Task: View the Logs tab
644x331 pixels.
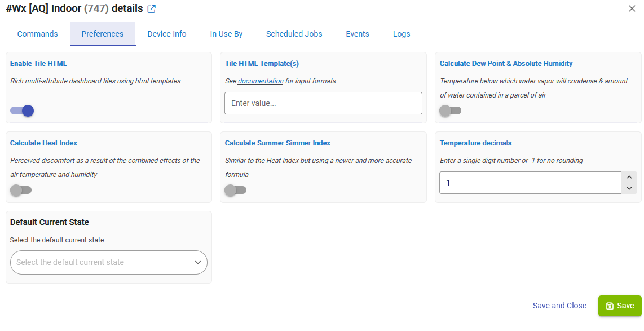Action: point(402,34)
